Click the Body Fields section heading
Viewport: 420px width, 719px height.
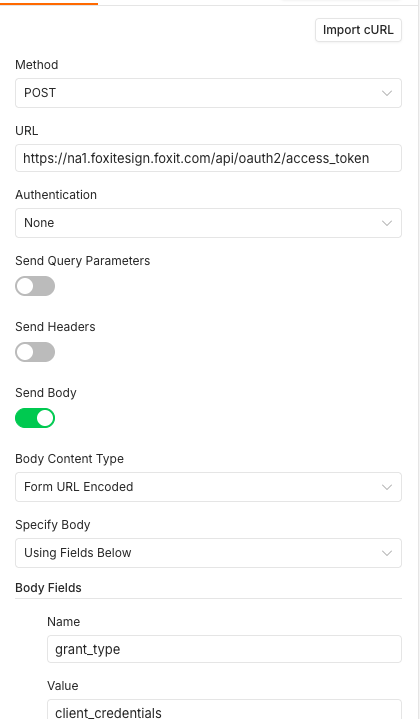48,588
